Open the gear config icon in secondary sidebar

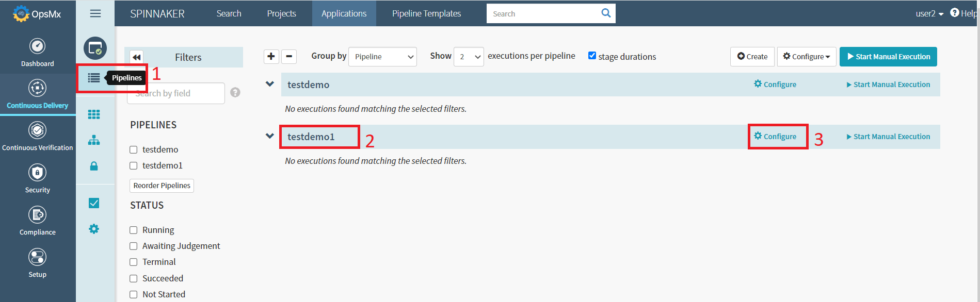click(94, 229)
